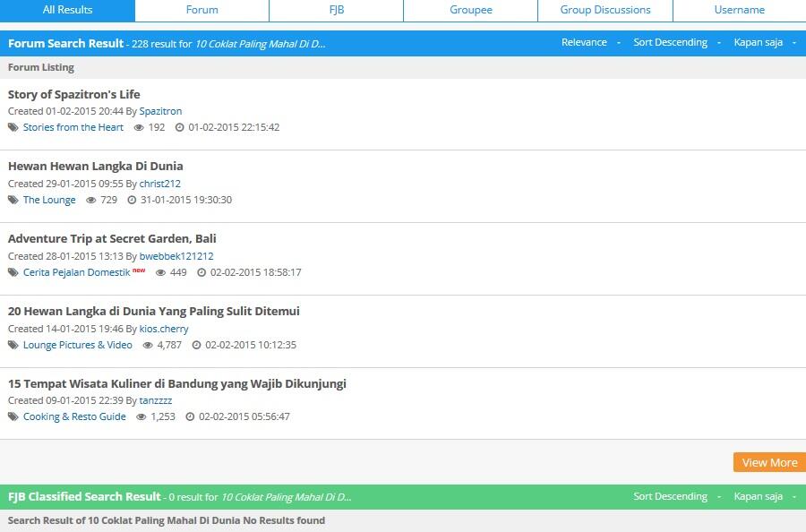Click clock icon beside 02-02-2015 18:58:17
Viewport: 806px width, 532px height.
(201, 272)
